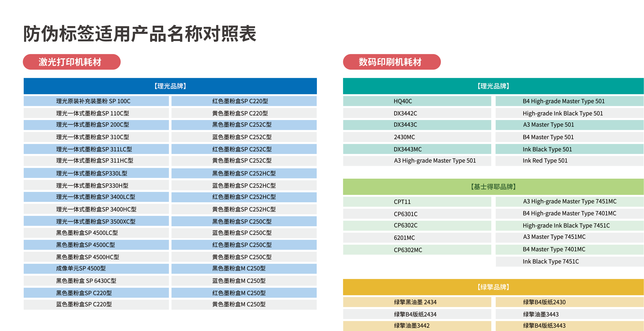This screenshot has height=331, width=644.
Task: Select cell 黑色墨粉盒SP C220型
Action: coord(96,293)
